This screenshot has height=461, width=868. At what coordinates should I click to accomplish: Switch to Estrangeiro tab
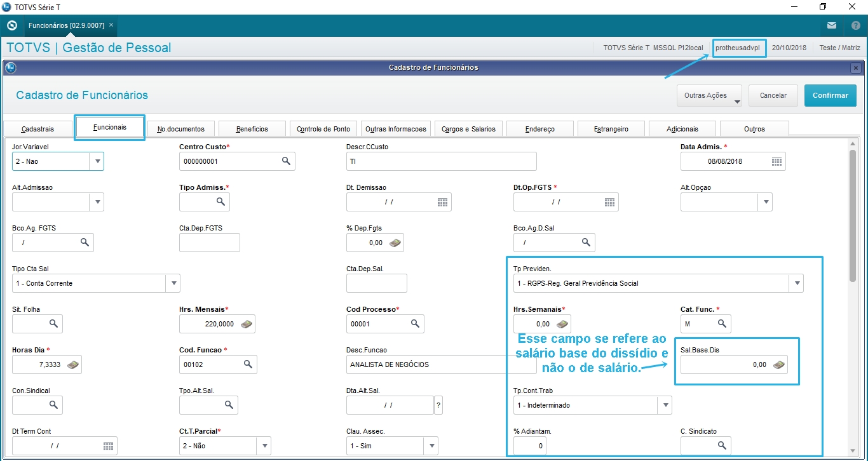pos(611,129)
